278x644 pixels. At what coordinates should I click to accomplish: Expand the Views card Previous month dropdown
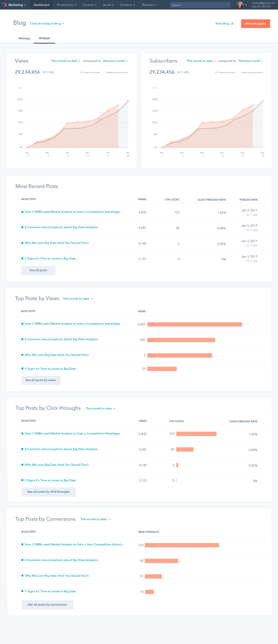tap(115, 61)
